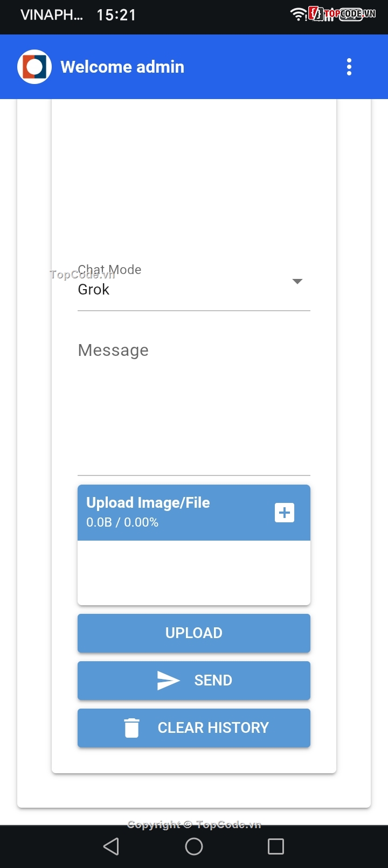Click the empty file list area

194,572
